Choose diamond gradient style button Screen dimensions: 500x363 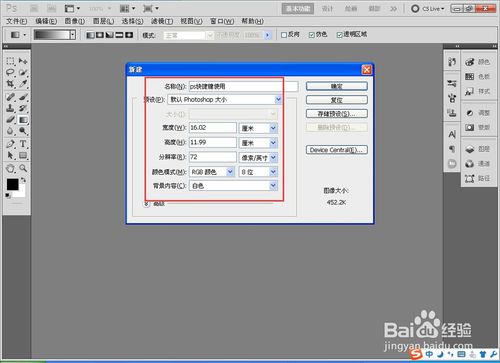pyautogui.click(x=129, y=35)
